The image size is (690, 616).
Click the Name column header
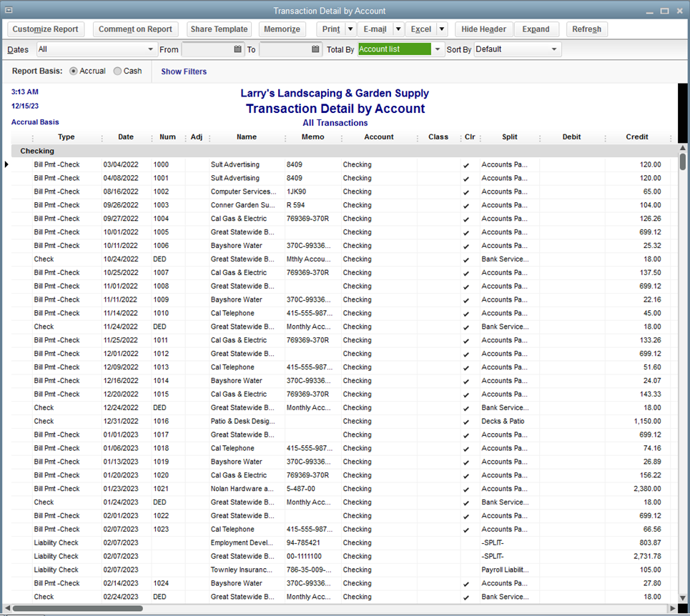click(247, 136)
